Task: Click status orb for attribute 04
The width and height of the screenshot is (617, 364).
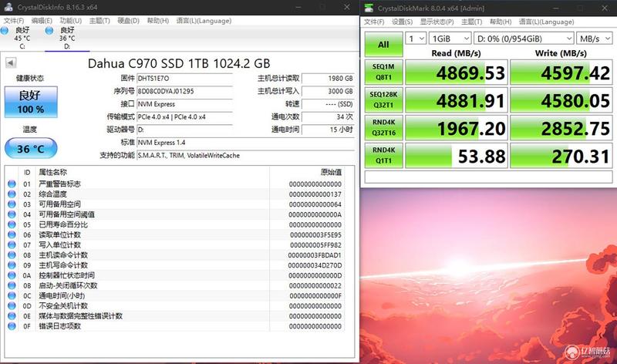Action: point(12,214)
